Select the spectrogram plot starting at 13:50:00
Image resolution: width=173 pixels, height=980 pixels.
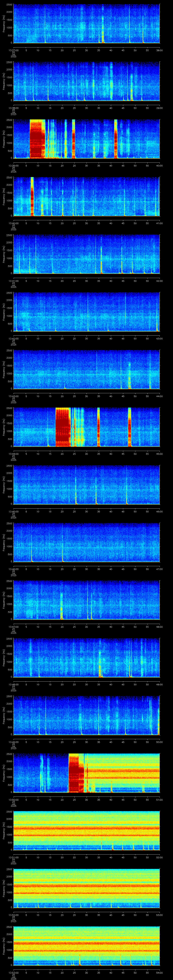(x=86, y=773)
